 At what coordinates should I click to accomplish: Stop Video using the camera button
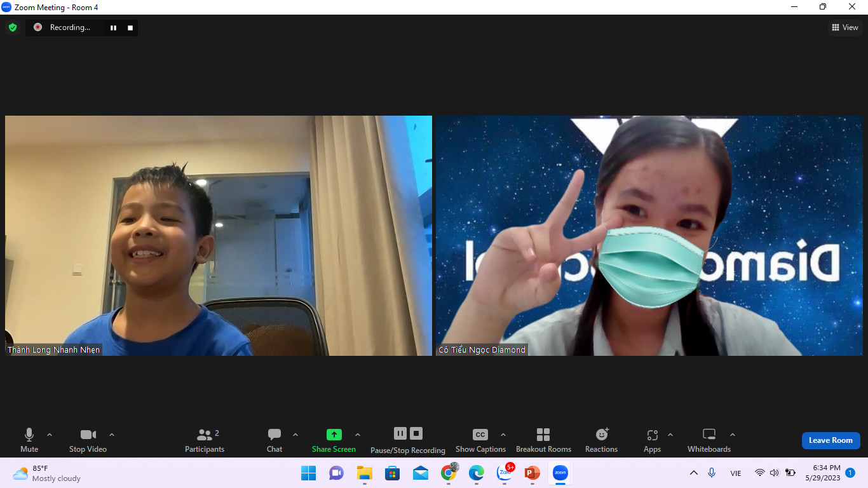point(88,440)
